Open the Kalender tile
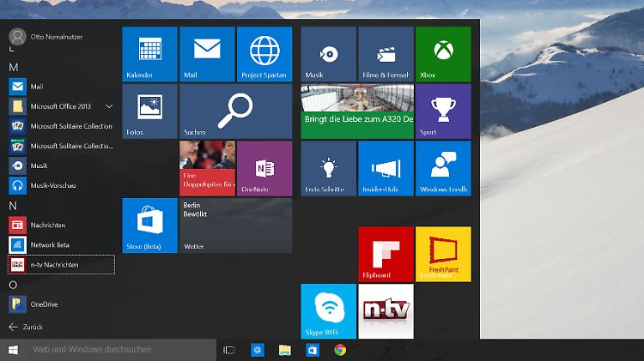This screenshot has height=361, width=644. pyautogui.click(x=149, y=53)
